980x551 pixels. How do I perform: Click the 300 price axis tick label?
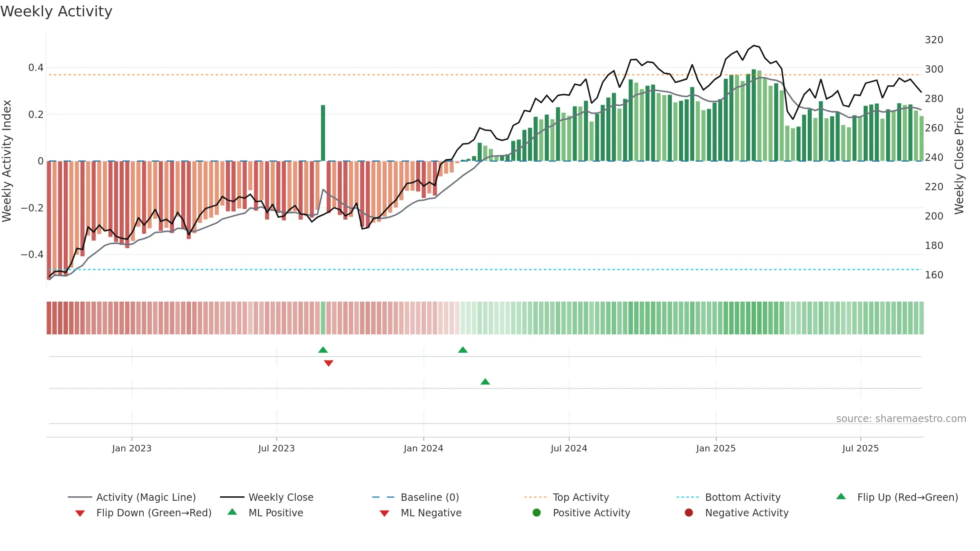[x=934, y=69]
